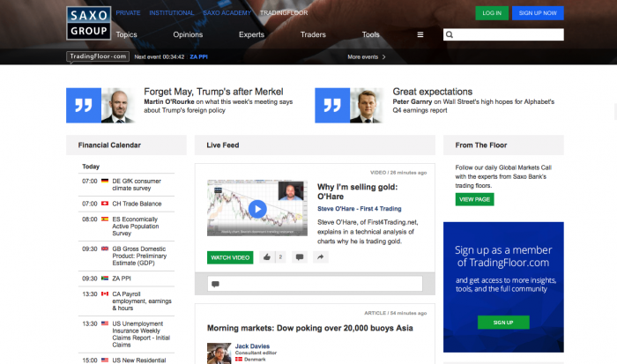Open the Experts menu
Image resolution: width=617 pixels, height=364 pixels.
(251, 34)
